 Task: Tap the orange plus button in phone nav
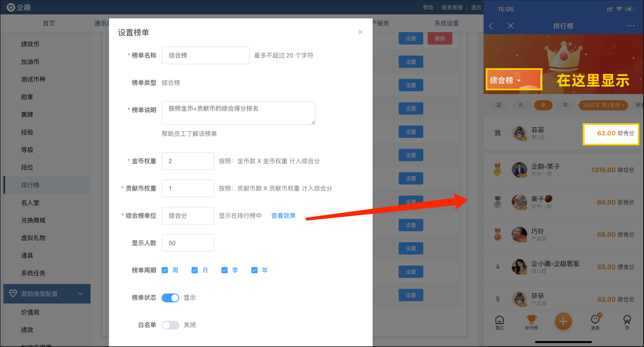[x=563, y=321]
